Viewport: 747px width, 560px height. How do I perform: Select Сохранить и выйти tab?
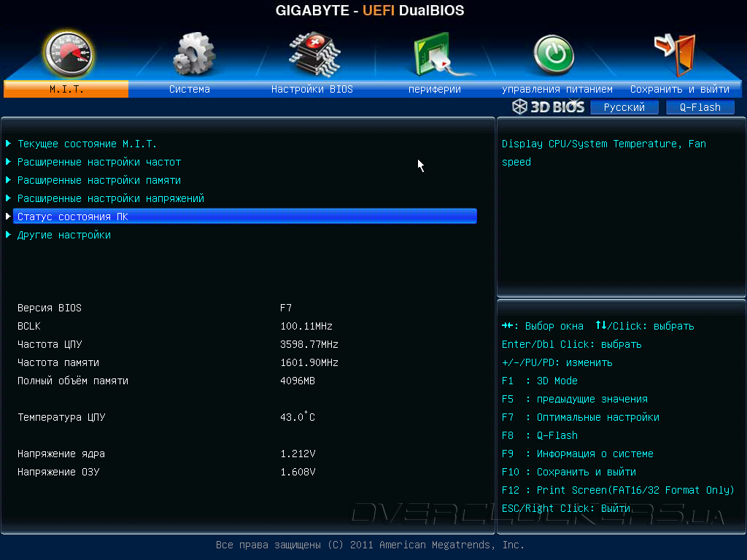[x=680, y=89]
